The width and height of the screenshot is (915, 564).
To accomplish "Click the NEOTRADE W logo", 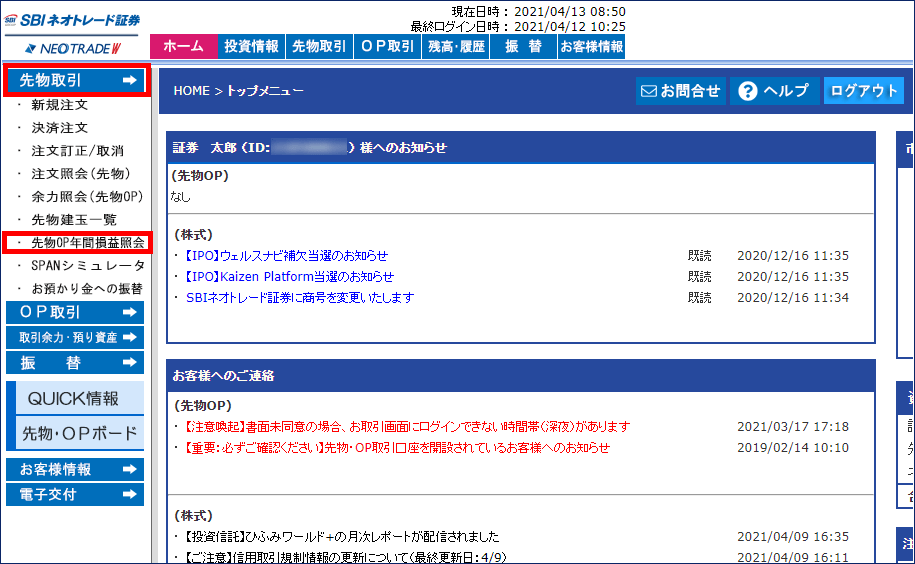I will (74, 48).
